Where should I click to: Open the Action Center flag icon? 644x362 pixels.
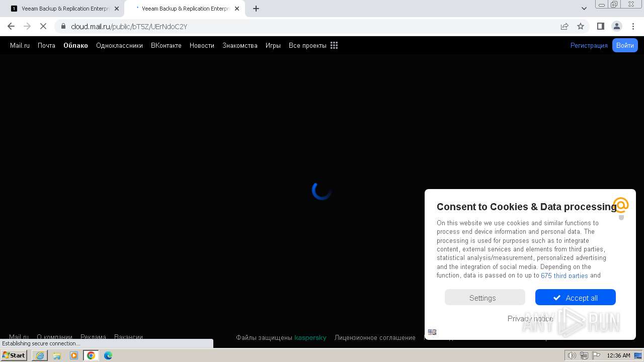(596, 355)
